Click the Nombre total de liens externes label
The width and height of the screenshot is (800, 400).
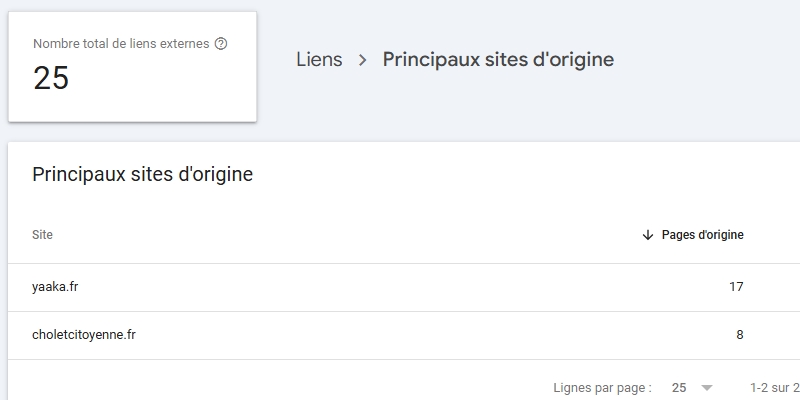(121, 44)
